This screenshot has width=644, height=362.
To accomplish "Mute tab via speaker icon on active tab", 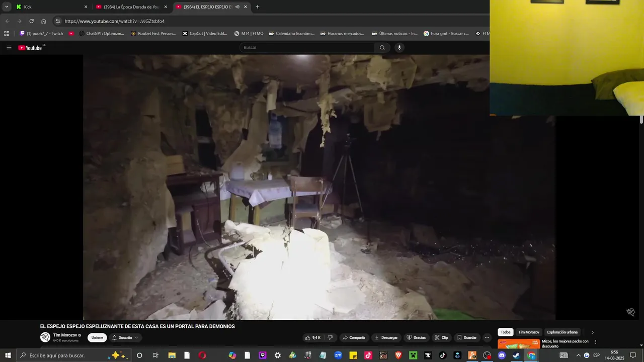I will pyautogui.click(x=237, y=7).
